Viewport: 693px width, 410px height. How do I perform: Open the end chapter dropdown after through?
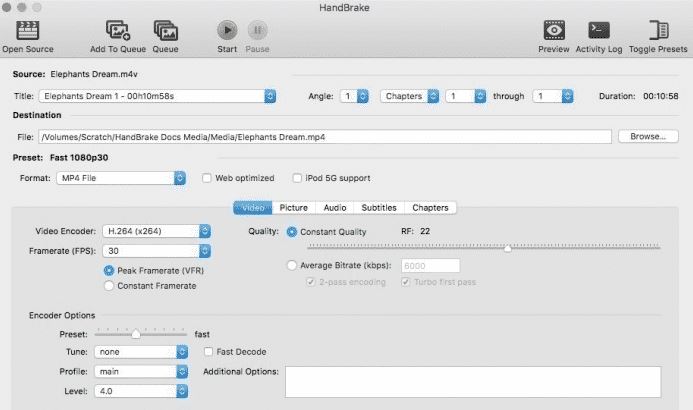coord(553,96)
